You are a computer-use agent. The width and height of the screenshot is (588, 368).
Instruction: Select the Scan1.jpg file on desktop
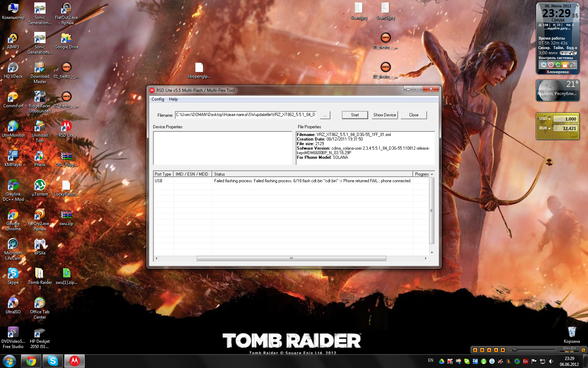[x=385, y=12]
